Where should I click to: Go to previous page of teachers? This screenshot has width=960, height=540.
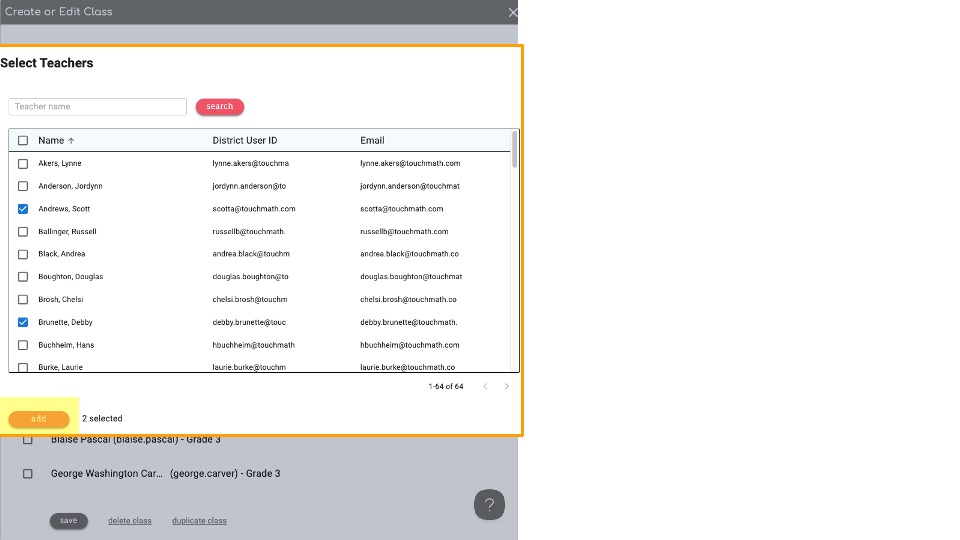[x=485, y=386]
